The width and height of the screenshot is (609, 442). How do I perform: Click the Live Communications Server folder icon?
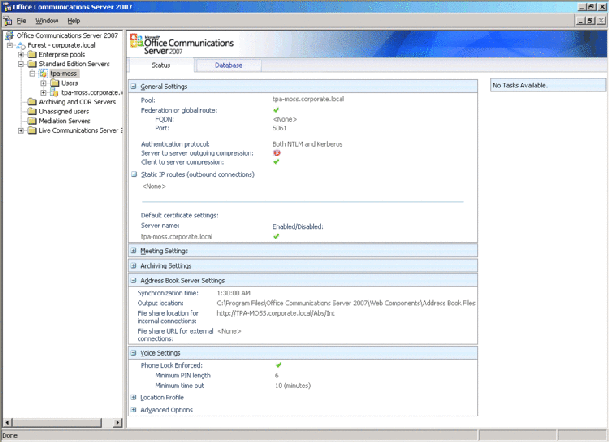pos(32,131)
